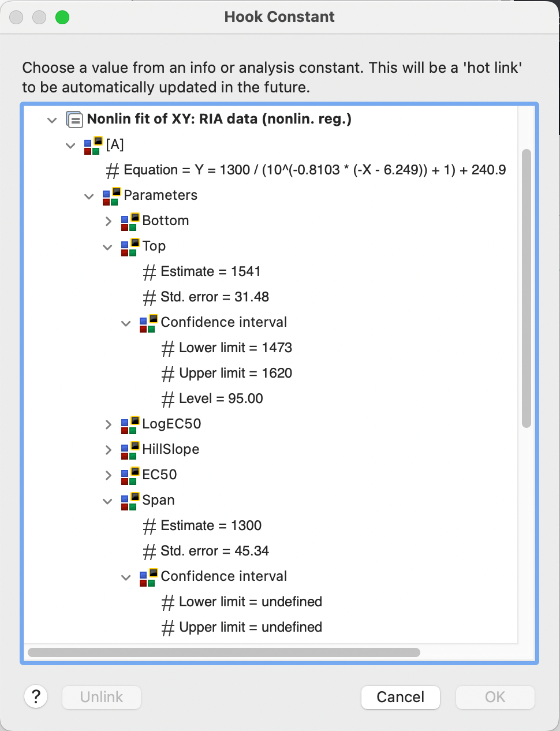This screenshot has width=560, height=731.
Task: Collapse the Nonlin fit root node
Action: [x=52, y=120]
